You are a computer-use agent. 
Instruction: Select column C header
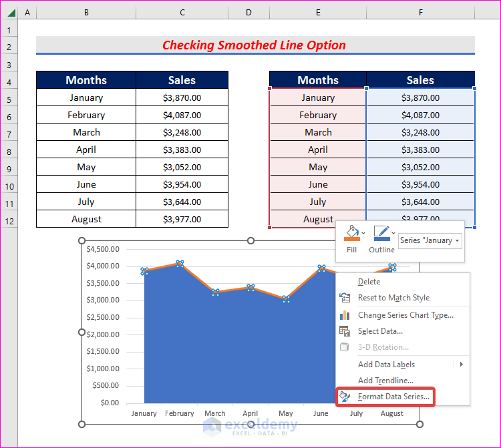click(182, 13)
